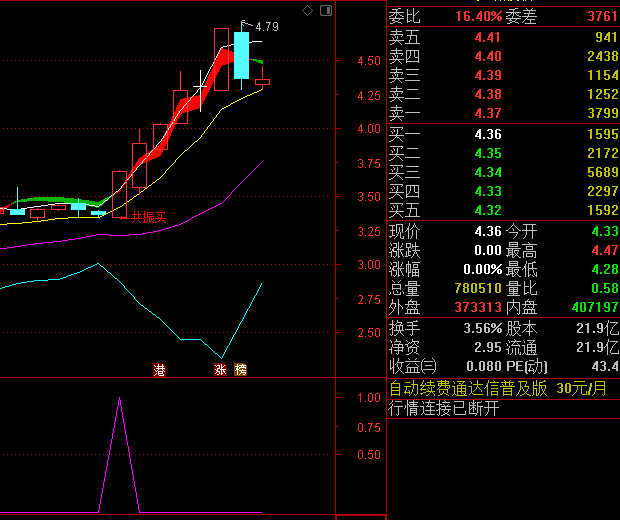This screenshot has width=620, height=520.
Task: Click the 最高 value 4.47
Action: 605,250
